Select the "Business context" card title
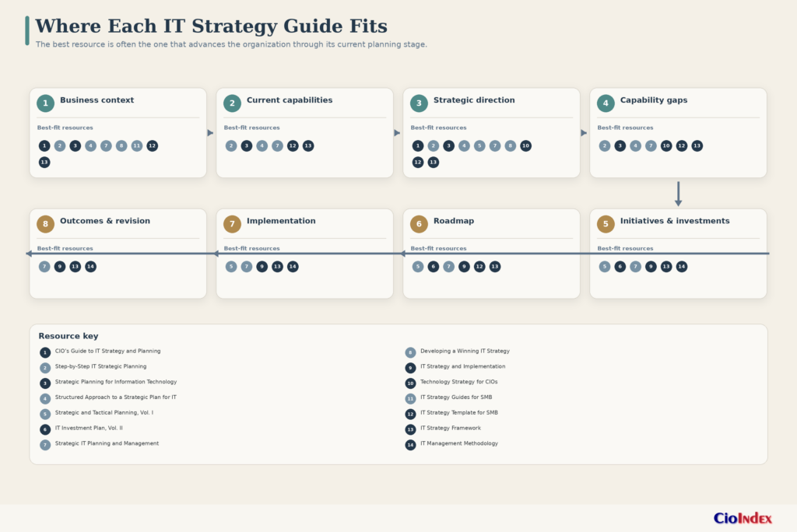The height and width of the screenshot is (532, 797). coord(97,100)
